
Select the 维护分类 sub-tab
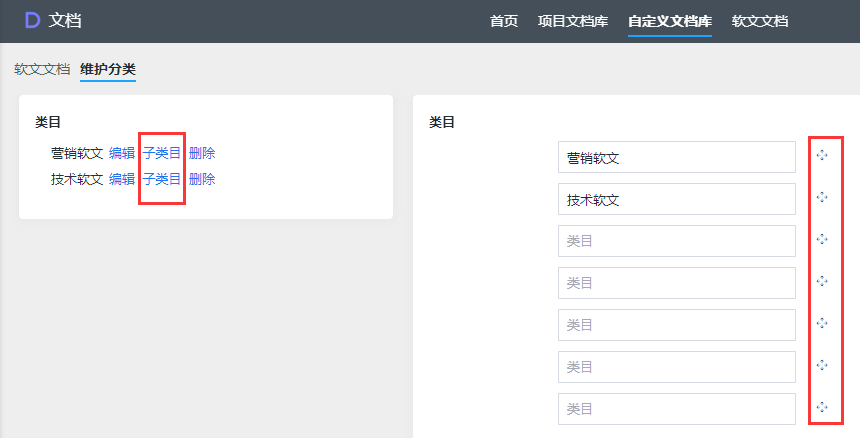pyautogui.click(x=108, y=69)
